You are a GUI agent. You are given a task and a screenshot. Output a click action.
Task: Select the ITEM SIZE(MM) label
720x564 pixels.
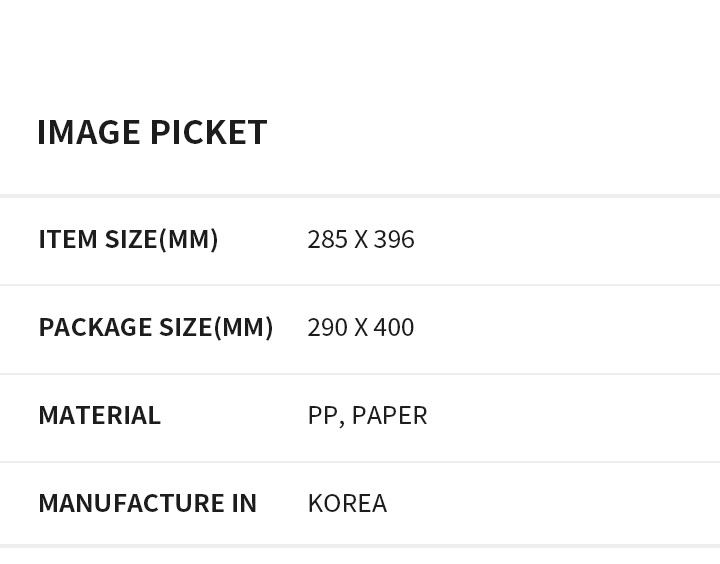click(129, 239)
